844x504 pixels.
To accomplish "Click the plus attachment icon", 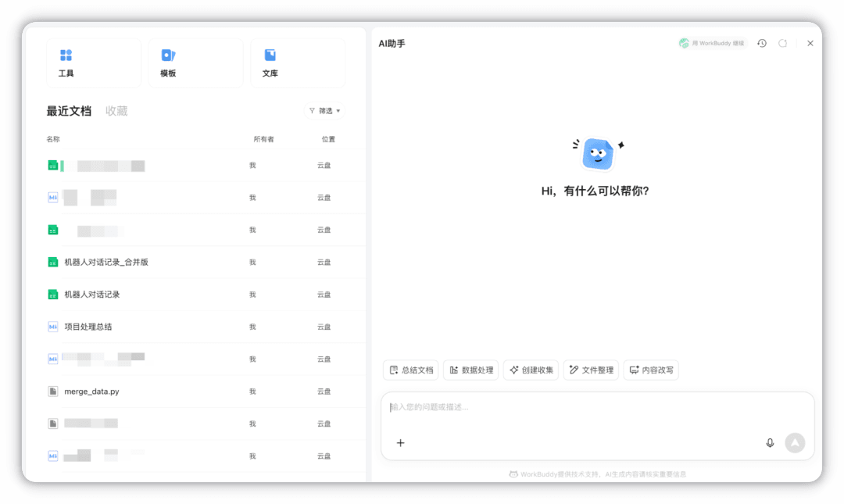I will [x=400, y=443].
